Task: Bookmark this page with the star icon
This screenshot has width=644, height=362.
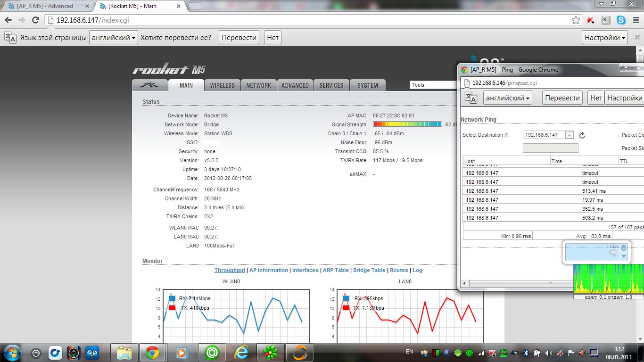Action: click(x=576, y=20)
